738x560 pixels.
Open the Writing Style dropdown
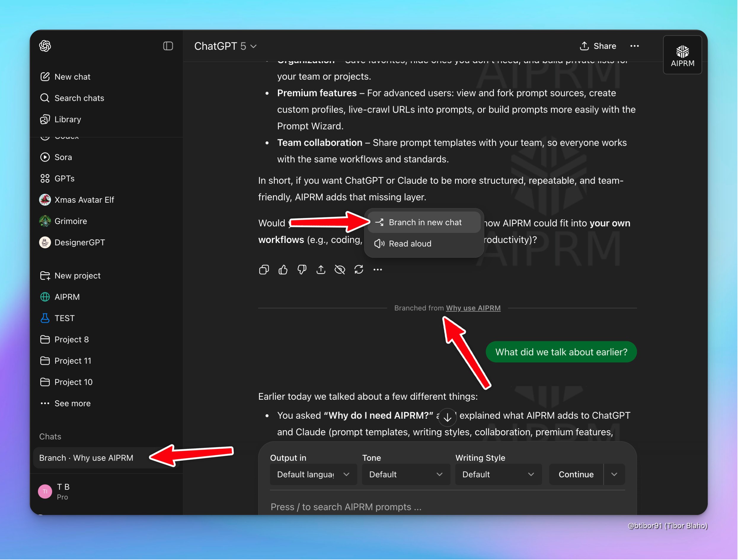(x=499, y=475)
